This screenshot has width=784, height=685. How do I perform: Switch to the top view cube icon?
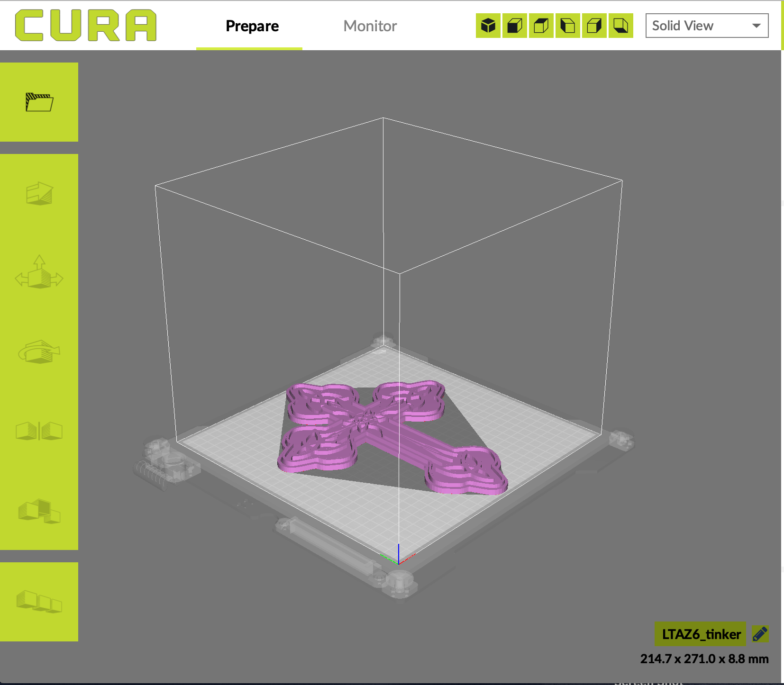[540, 26]
